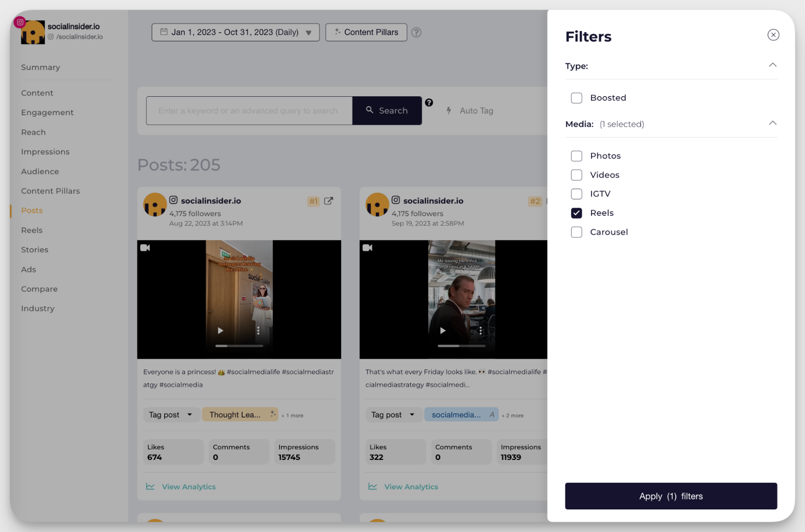Screen dimensions: 805x532
Task: Click the post #1 video progress bar
Action: tap(239, 346)
